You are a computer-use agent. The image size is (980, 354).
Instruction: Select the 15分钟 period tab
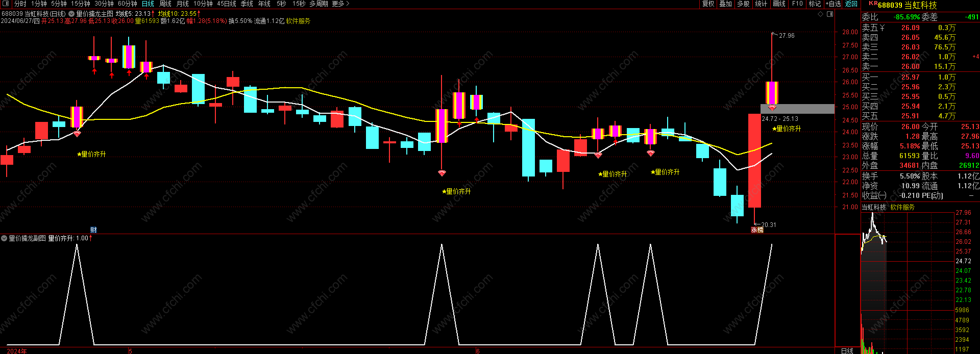tap(81, 4)
